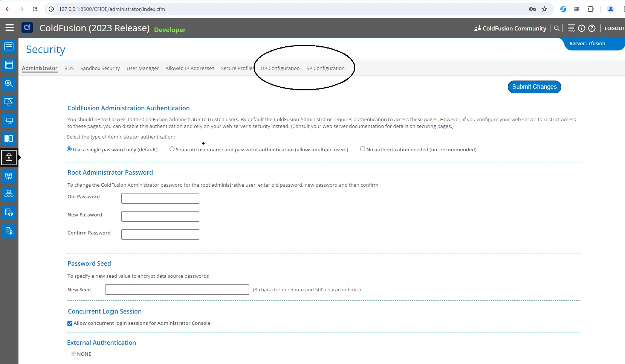Click the ColdFusion Community people icon
The width and height of the screenshot is (625, 364).
pyautogui.click(x=478, y=28)
